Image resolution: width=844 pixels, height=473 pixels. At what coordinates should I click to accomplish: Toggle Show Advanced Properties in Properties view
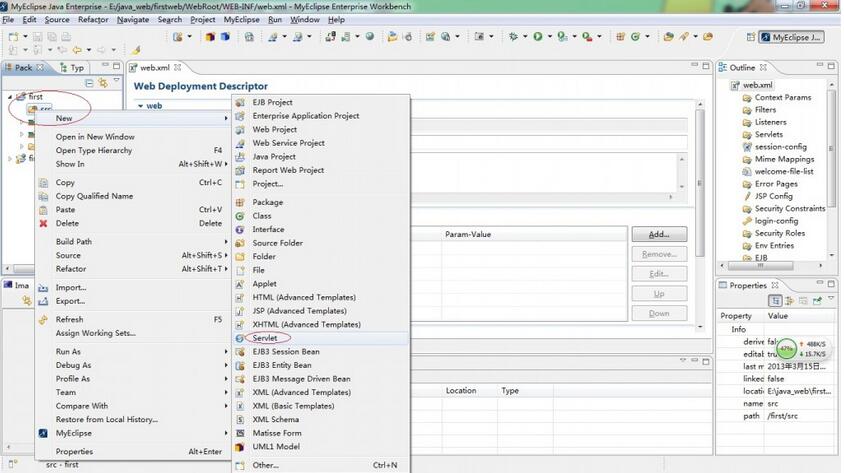click(x=790, y=301)
